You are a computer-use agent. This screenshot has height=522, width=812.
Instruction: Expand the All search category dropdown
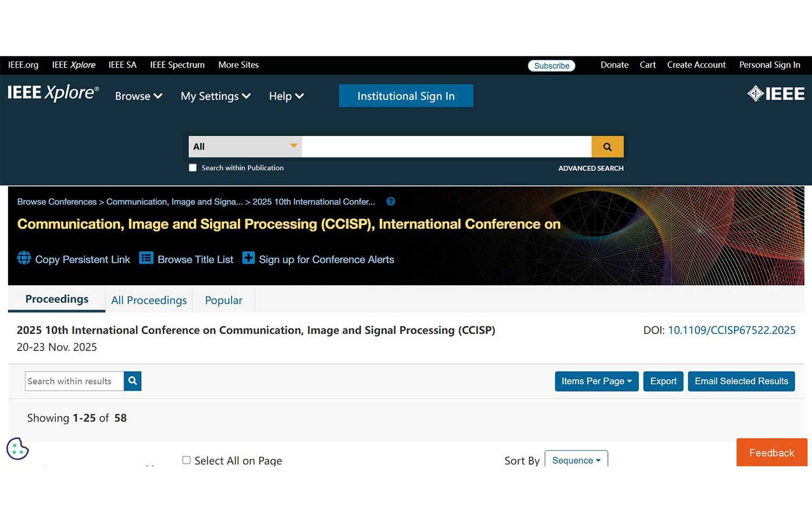[245, 147]
